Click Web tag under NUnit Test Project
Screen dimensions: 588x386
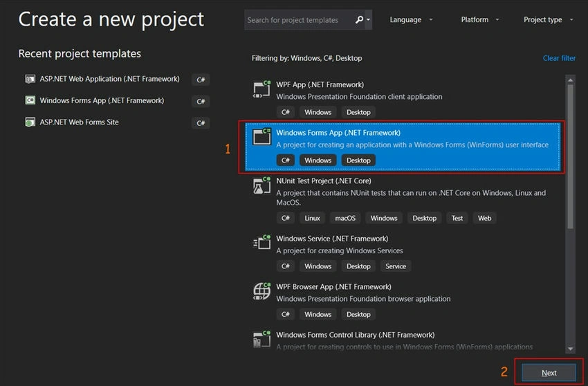(484, 218)
